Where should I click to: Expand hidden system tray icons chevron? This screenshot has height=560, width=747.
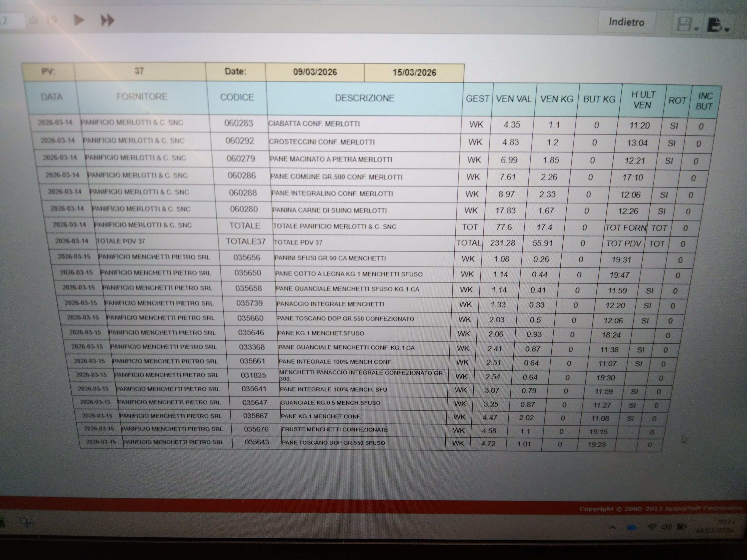[612, 528]
